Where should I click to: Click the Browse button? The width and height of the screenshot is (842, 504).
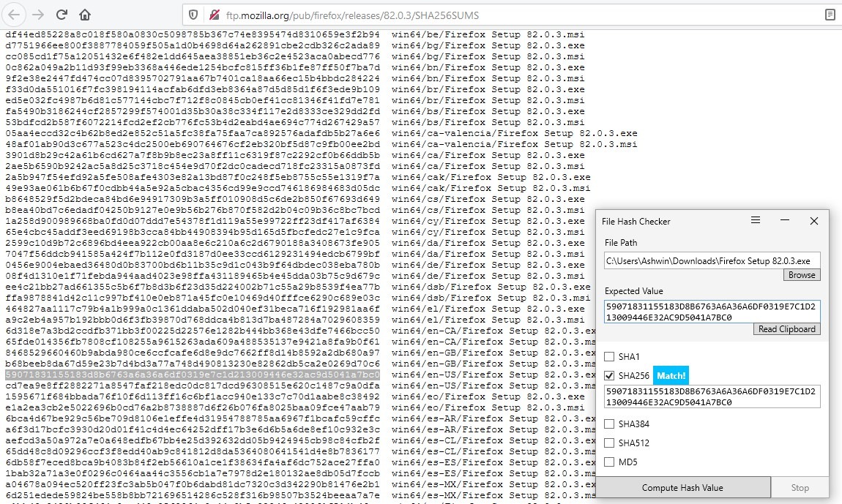(802, 275)
